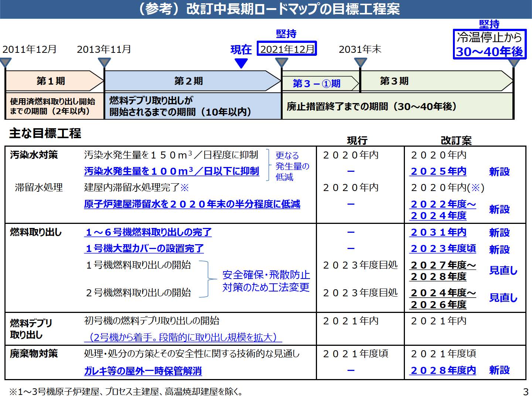Open the 汚染水発生量を100m³/日以下に抑制 link
Screen dimensions: 532x399
(171, 171)
